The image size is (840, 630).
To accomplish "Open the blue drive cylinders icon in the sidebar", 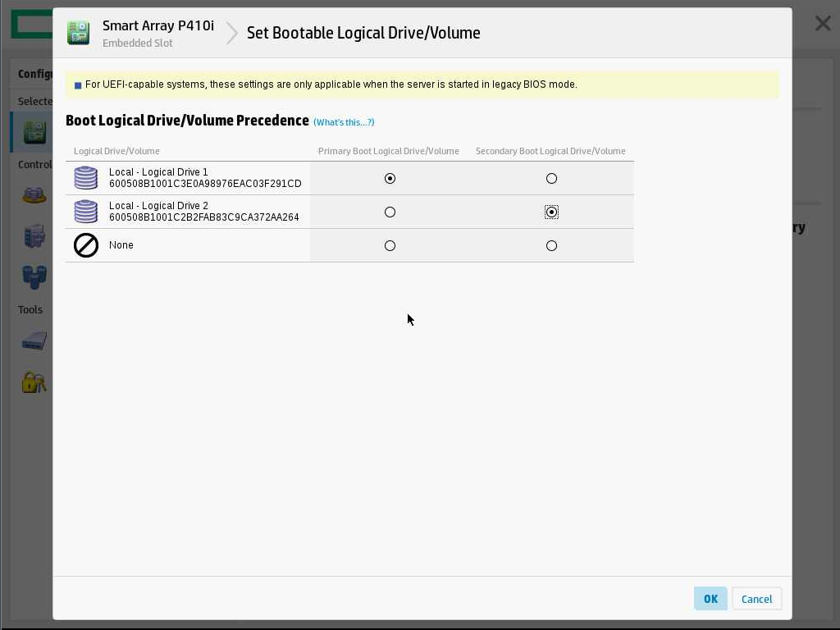I will point(34,277).
